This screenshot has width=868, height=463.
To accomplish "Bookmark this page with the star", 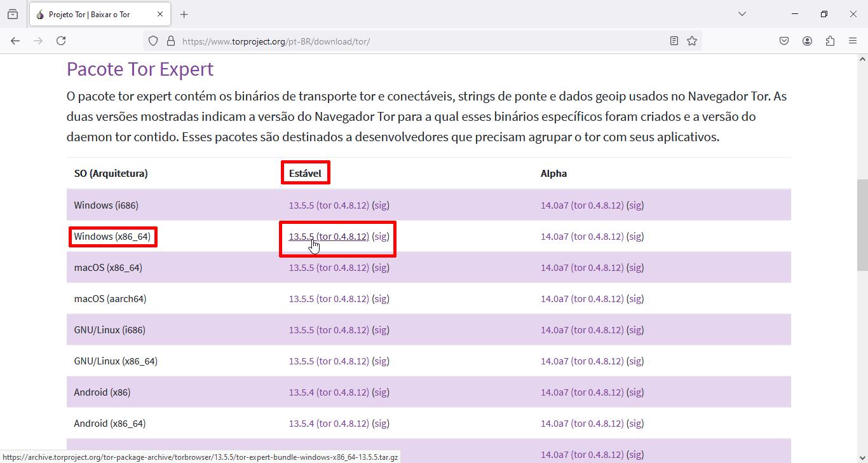I will coord(692,41).
